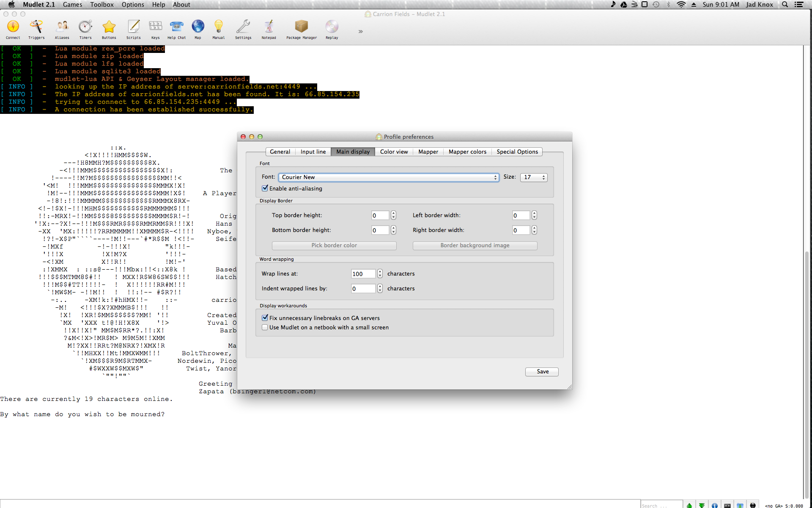The height and width of the screenshot is (508, 812).
Task: Open the Notepad tool
Action: pyautogui.click(x=269, y=30)
